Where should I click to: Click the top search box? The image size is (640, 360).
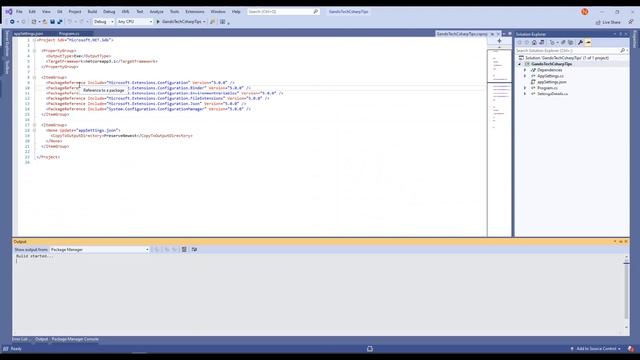[x=283, y=12]
